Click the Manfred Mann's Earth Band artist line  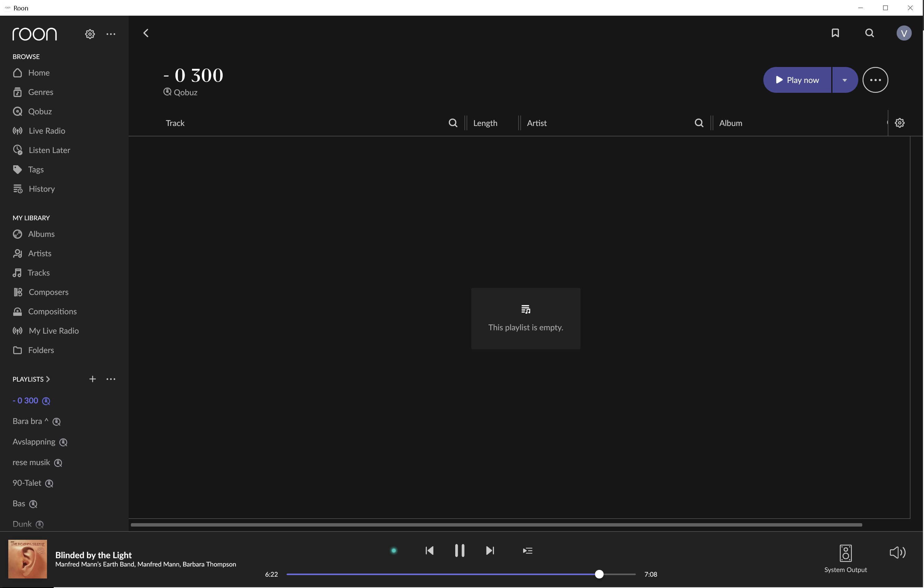[x=145, y=564]
